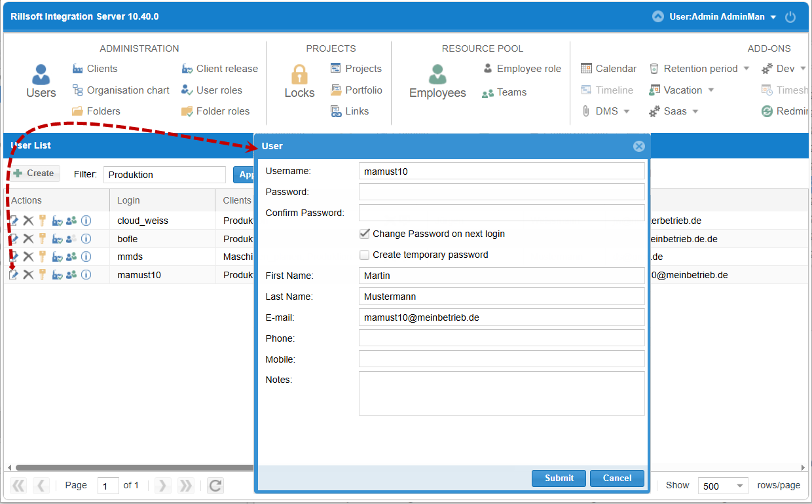Viewport: 812px width, 504px height.
Task: Click the power logout icon
Action: point(790,17)
